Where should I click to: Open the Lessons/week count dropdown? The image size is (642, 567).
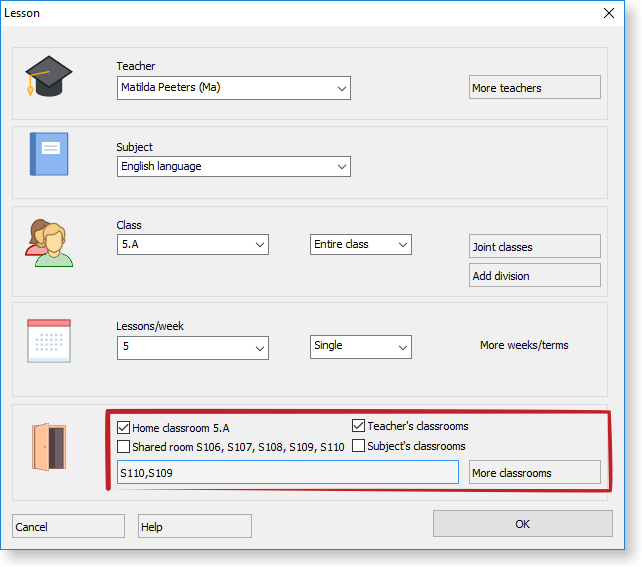[x=259, y=347]
